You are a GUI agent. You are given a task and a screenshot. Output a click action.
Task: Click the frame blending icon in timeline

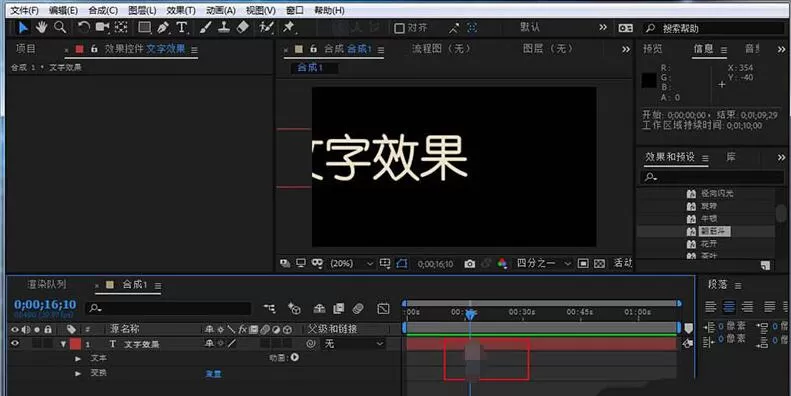[338, 308]
